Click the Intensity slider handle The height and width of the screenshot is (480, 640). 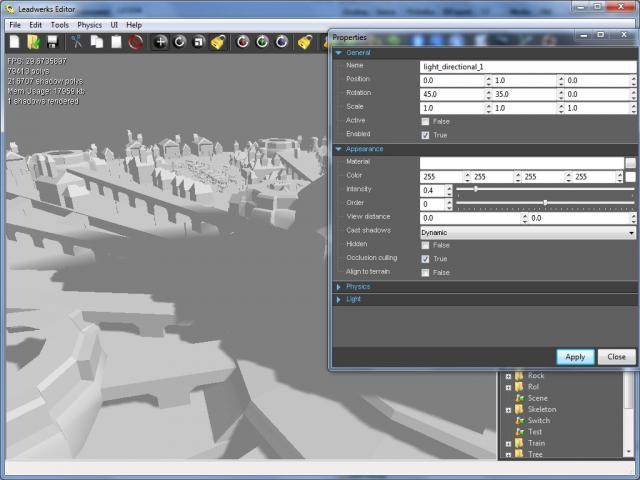pos(475,189)
